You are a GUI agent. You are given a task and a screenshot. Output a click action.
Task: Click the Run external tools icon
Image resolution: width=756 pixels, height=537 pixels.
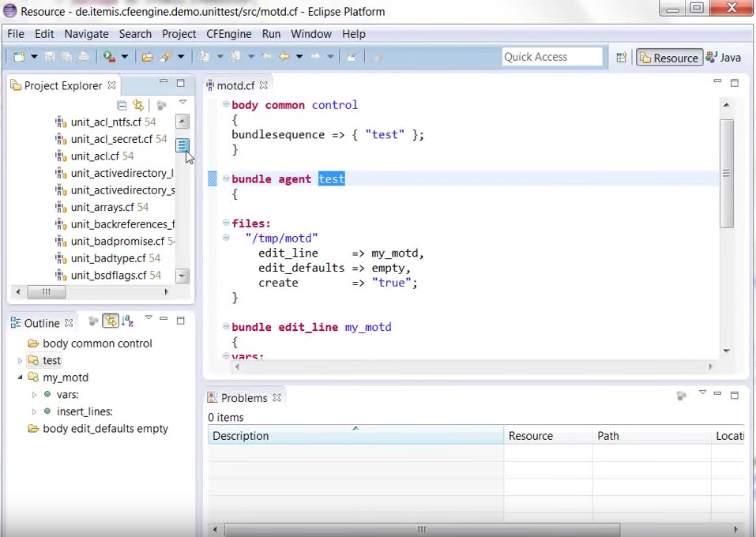(109, 57)
